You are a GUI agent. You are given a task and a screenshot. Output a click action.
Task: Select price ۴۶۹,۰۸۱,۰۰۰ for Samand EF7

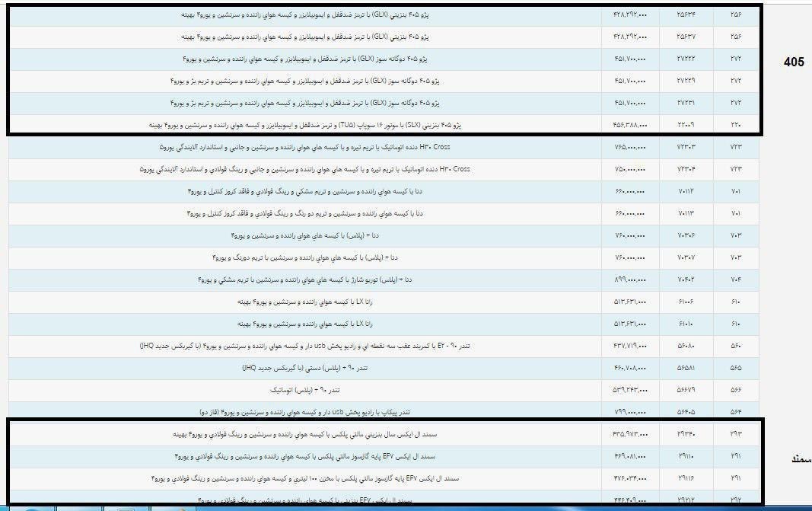pos(629,456)
